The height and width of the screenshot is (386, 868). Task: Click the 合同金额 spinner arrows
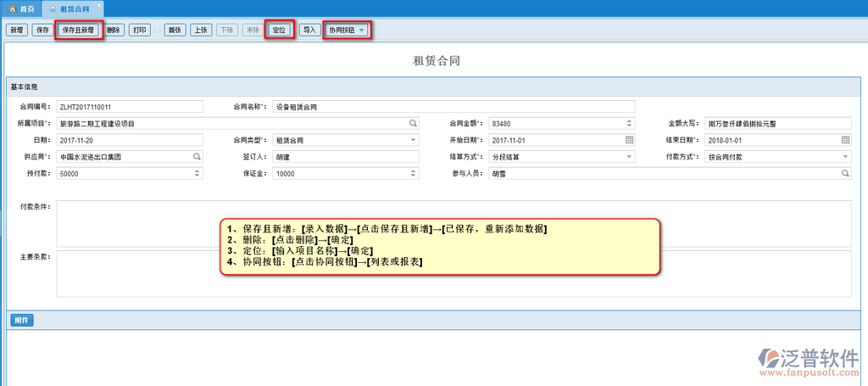[x=629, y=123]
